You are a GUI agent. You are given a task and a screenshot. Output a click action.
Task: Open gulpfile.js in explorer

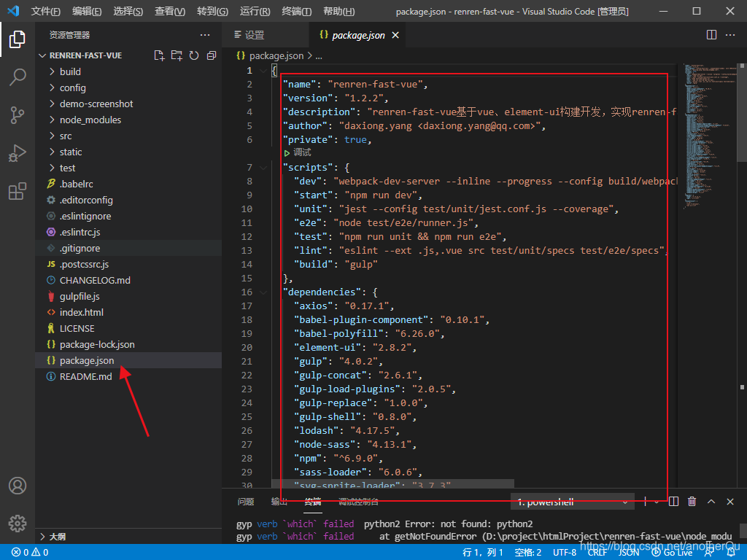click(x=79, y=296)
